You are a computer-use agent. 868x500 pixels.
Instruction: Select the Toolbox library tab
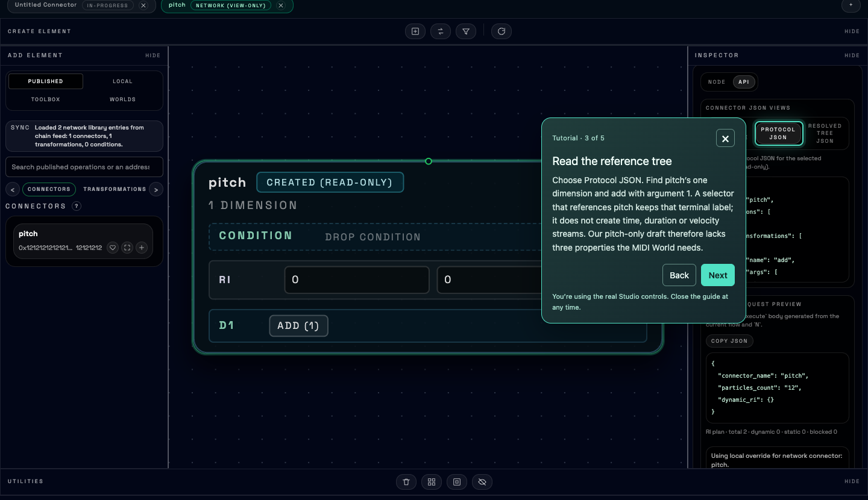click(46, 99)
